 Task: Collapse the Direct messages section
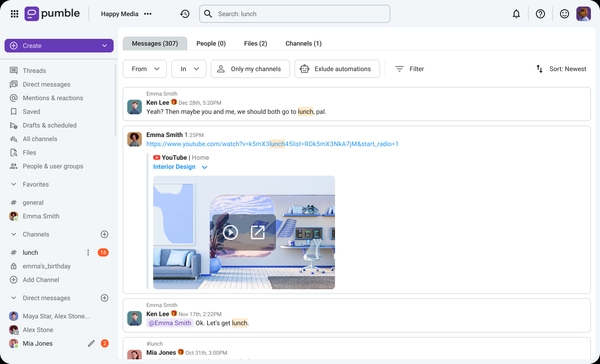click(14, 298)
